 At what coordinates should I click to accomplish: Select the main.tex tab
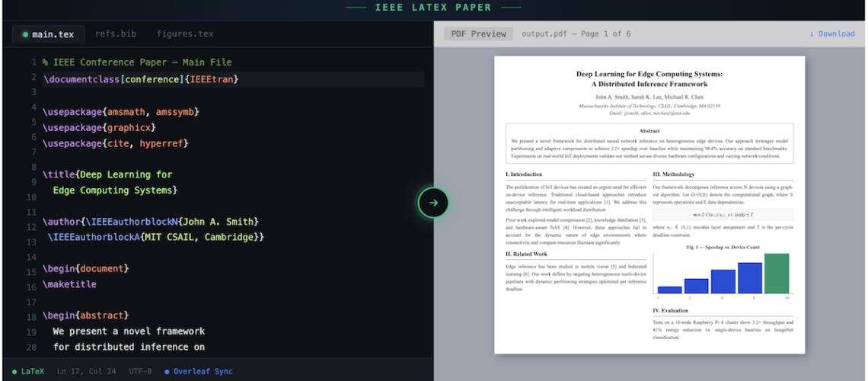point(48,34)
